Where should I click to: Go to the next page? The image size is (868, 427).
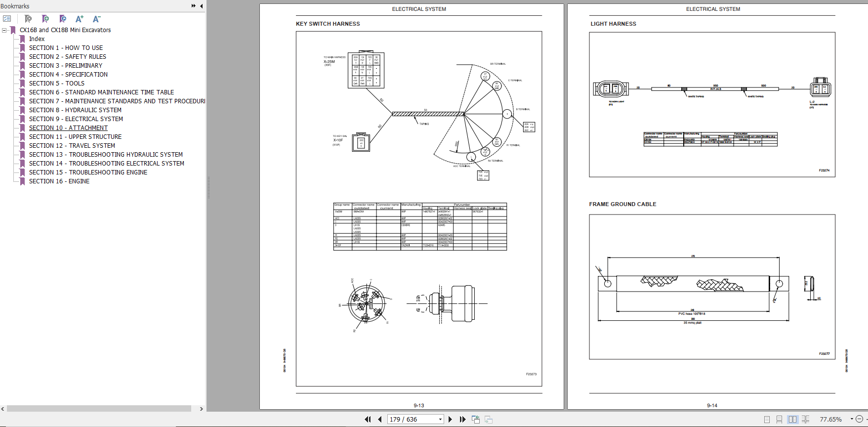tap(450, 419)
